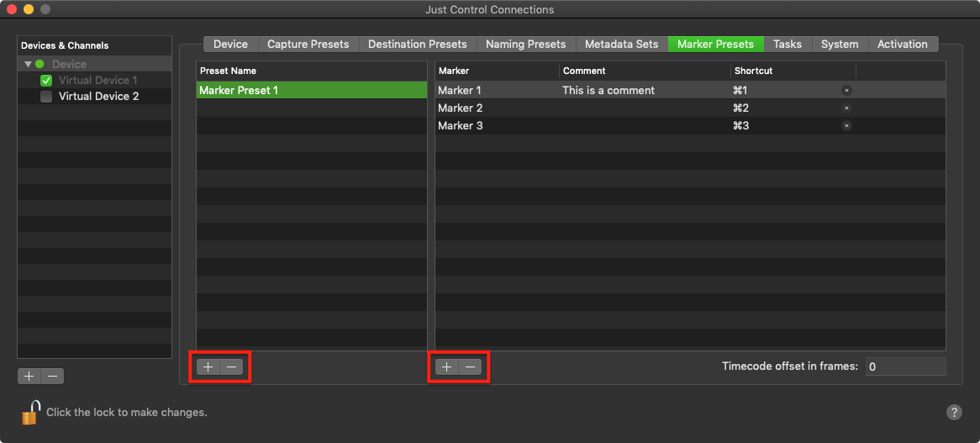Click the Timecode offset in frames field
980x443 pixels.
(x=906, y=367)
